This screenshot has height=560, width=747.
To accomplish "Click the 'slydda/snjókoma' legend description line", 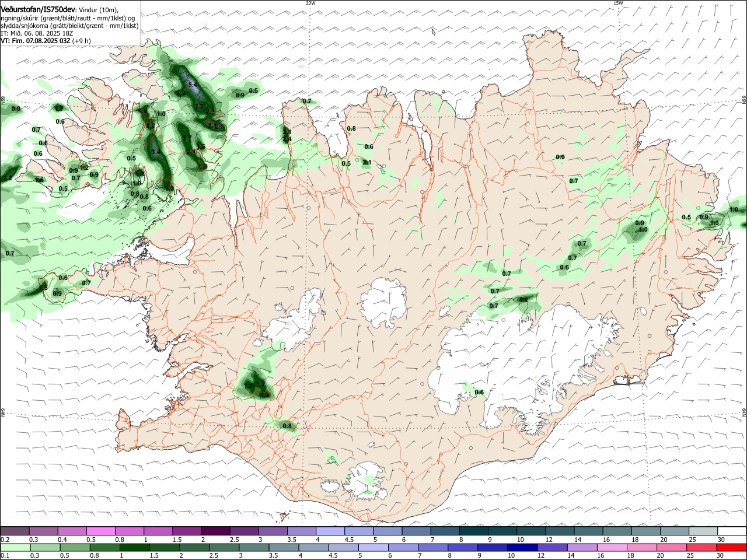I will (69, 26).
